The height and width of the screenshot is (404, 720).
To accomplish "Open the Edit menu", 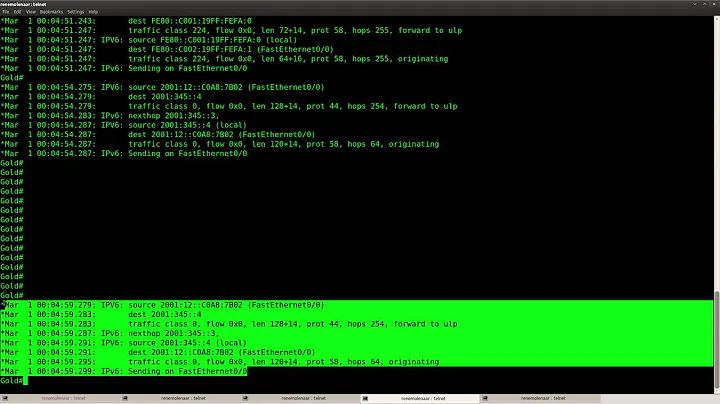I will click(x=17, y=12).
